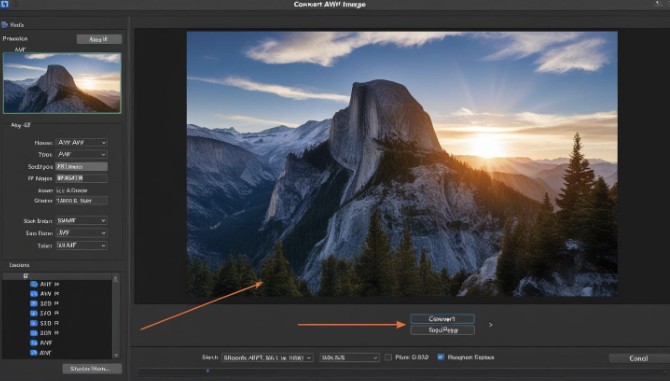Open the AVY AVF dropdown at the top of the settings
Screen dimensions: 670x381
point(82,142)
